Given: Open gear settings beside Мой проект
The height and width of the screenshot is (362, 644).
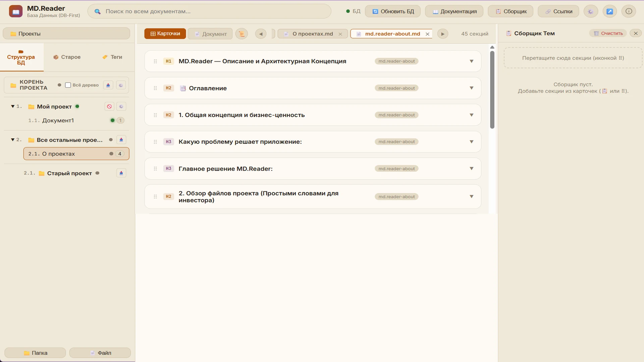Looking at the screenshot, I should [121, 107].
